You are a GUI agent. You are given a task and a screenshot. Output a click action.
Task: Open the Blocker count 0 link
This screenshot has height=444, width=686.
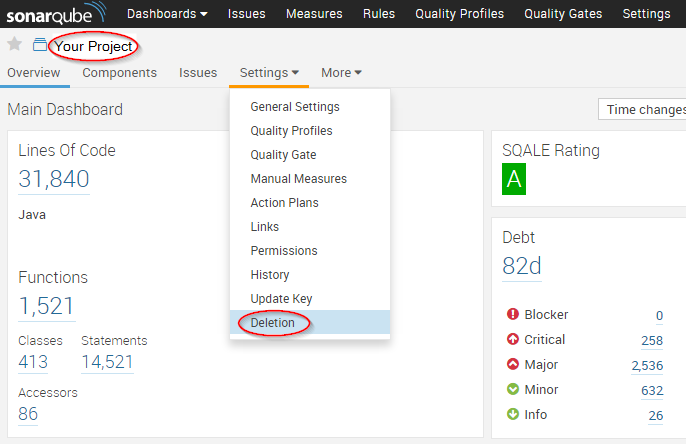(x=659, y=315)
